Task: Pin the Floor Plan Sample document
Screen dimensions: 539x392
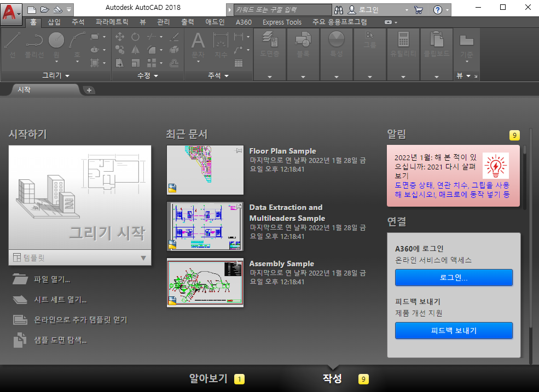Action: point(239,150)
